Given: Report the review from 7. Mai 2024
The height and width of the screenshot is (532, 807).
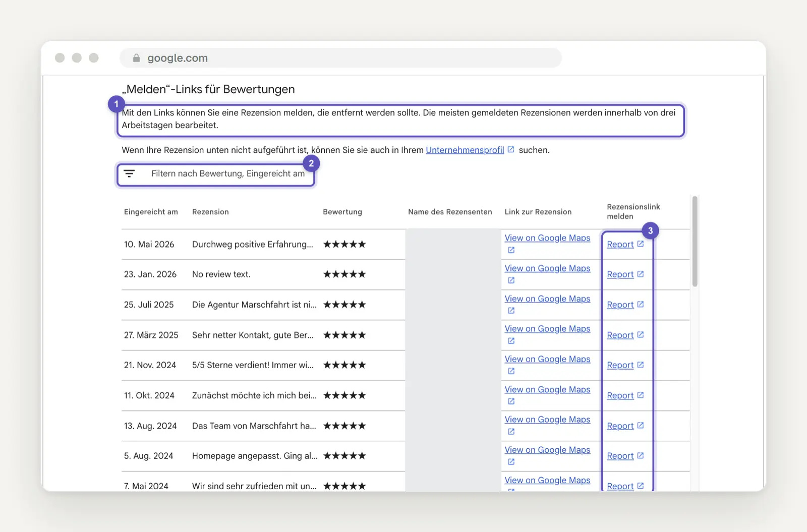Looking at the screenshot, I should pos(620,486).
